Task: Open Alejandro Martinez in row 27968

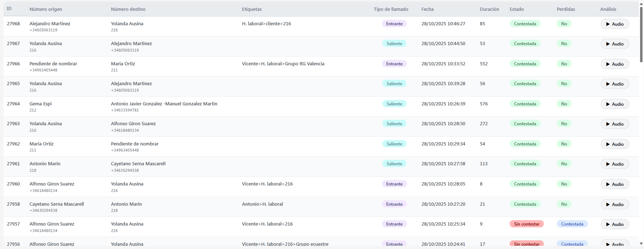Action: [50, 24]
